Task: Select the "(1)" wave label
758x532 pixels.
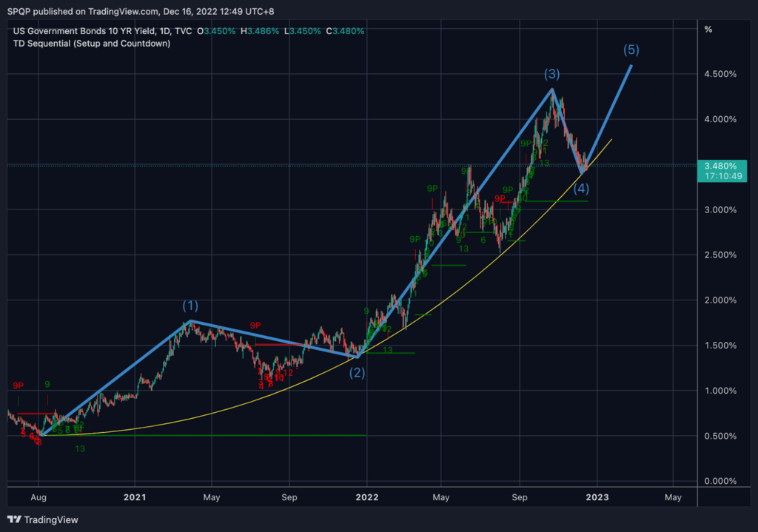Action: click(190, 306)
